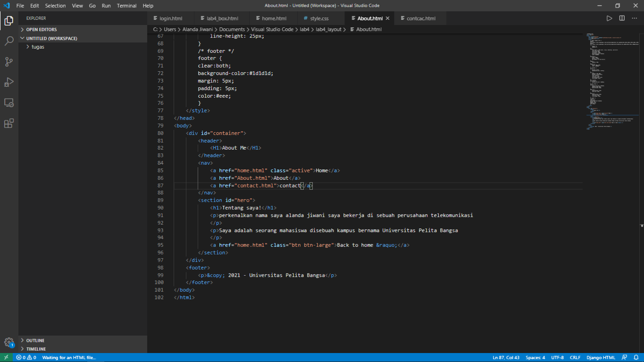The height and width of the screenshot is (362, 644).
Task: Click the green remote window indicator
Action: point(6,357)
